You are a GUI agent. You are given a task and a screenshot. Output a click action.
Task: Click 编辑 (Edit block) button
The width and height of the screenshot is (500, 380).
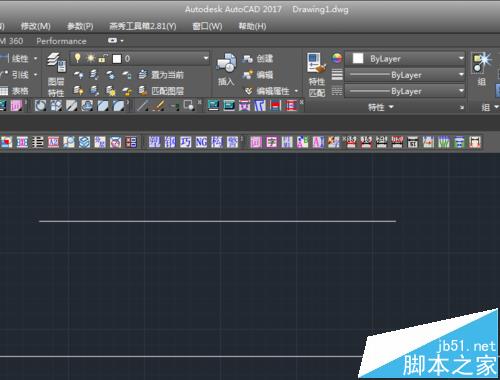258,75
